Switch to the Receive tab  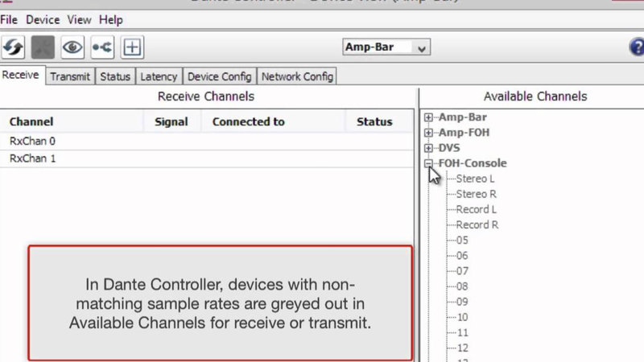[x=21, y=75]
